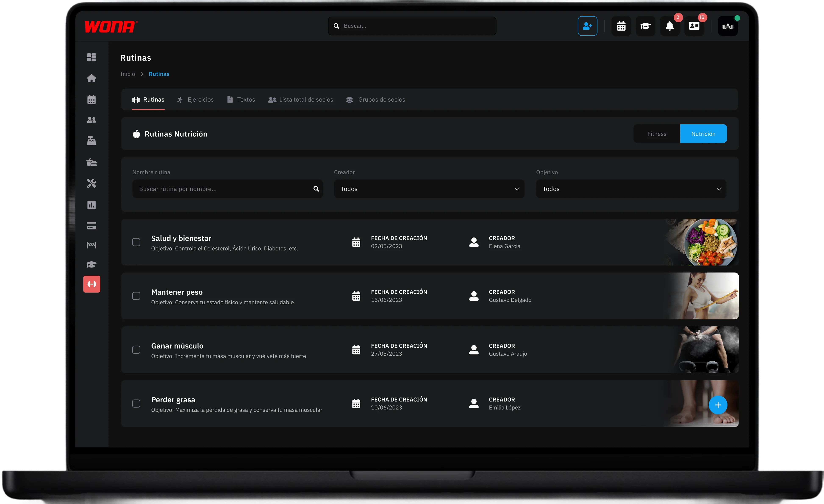Open credit card icon in sidebar

point(92,226)
